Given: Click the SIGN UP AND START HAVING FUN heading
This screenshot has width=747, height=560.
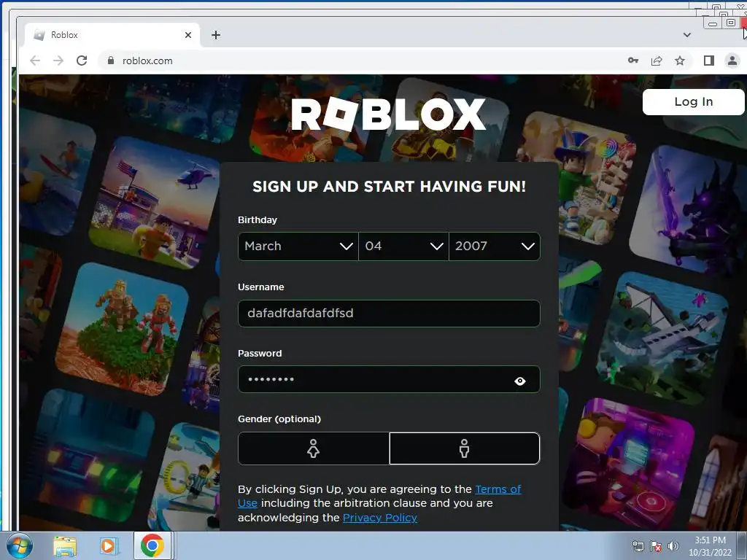Looking at the screenshot, I should (x=390, y=187).
